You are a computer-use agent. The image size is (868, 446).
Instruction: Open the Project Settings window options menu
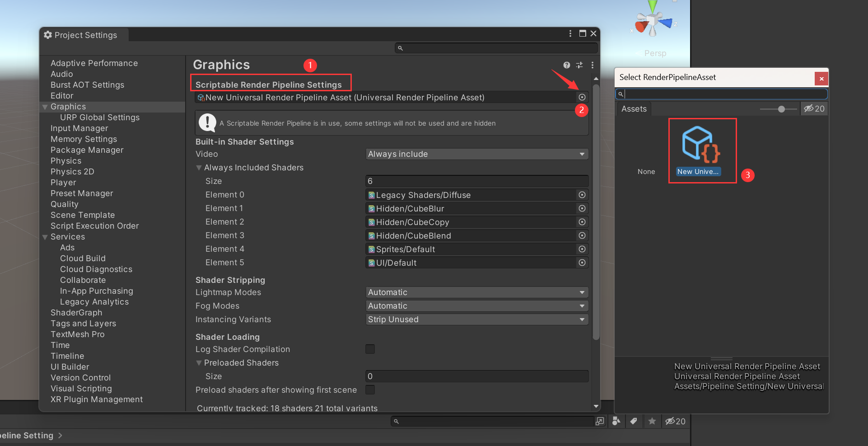tap(570, 33)
